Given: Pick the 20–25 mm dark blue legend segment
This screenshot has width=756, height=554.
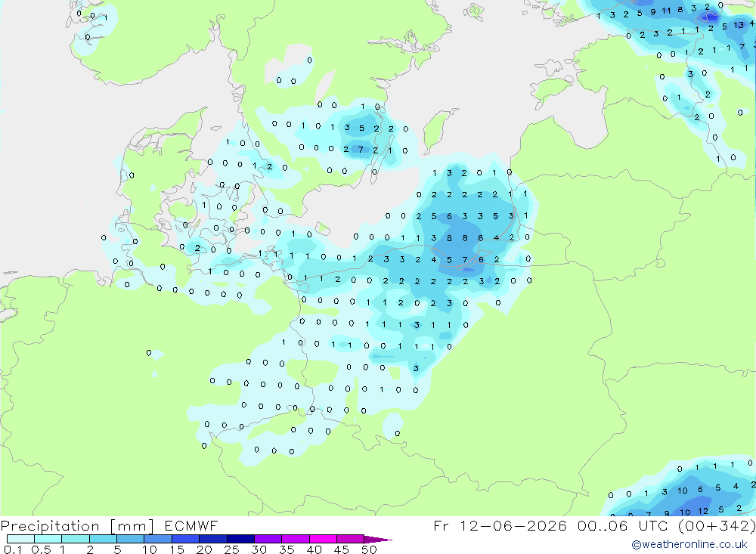Looking at the screenshot, I should (212, 539).
